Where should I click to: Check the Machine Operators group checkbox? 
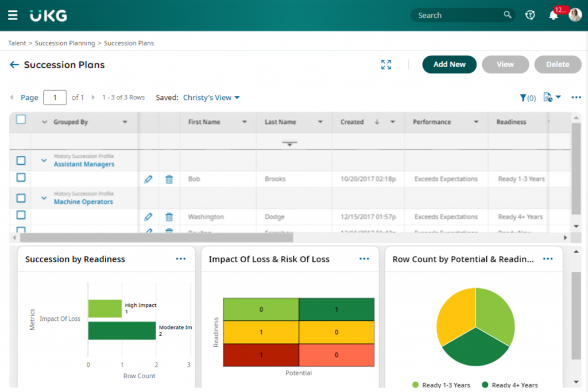[21, 198]
